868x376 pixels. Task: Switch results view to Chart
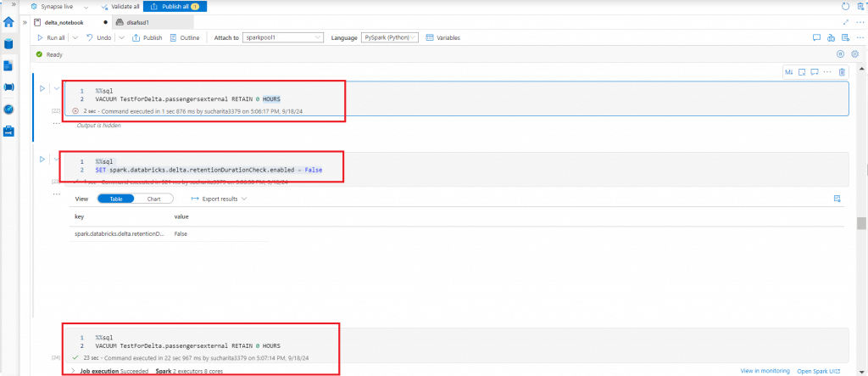[154, 199]
